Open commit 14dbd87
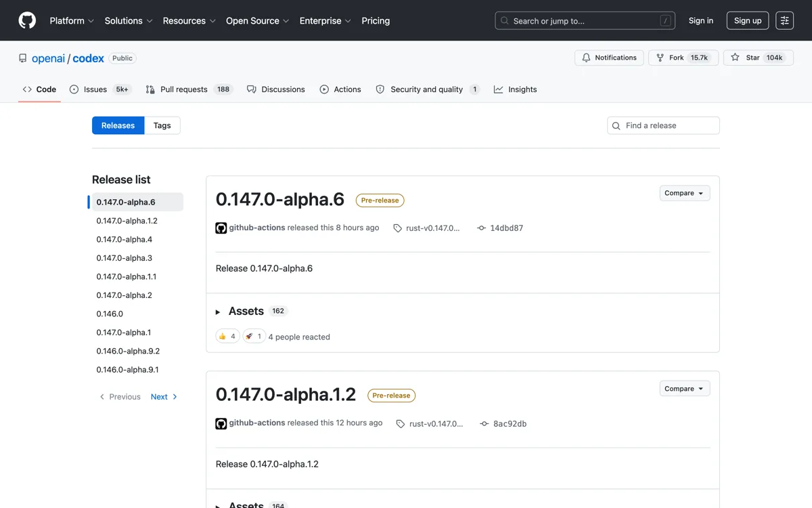The width and height of the screenshot is (812, 508). 507,228
